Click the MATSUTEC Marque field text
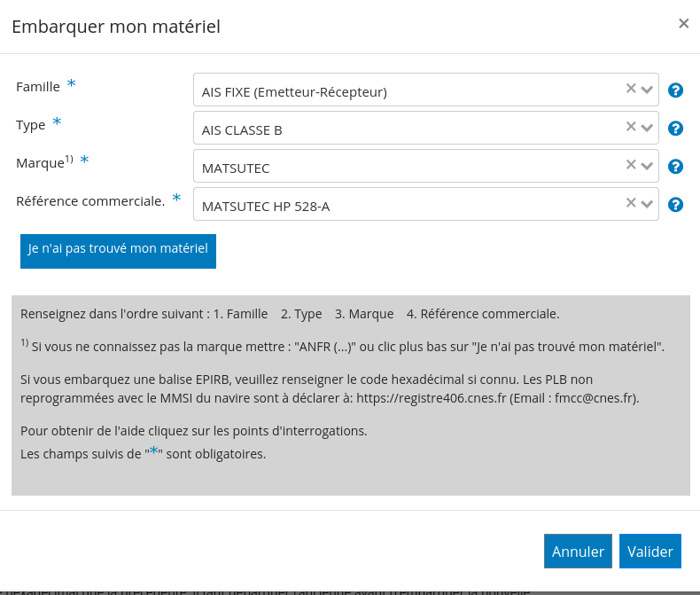The height and width of the screenshot is (595, 700). (236, 168)
